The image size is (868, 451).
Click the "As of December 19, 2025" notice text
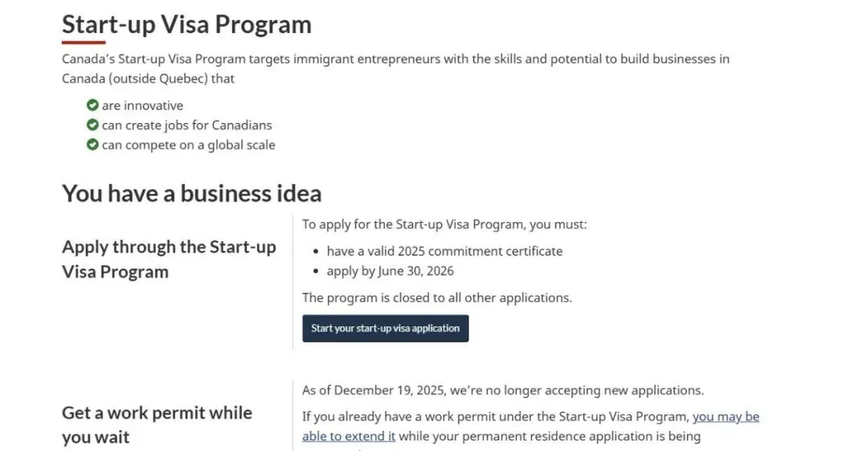502,391
